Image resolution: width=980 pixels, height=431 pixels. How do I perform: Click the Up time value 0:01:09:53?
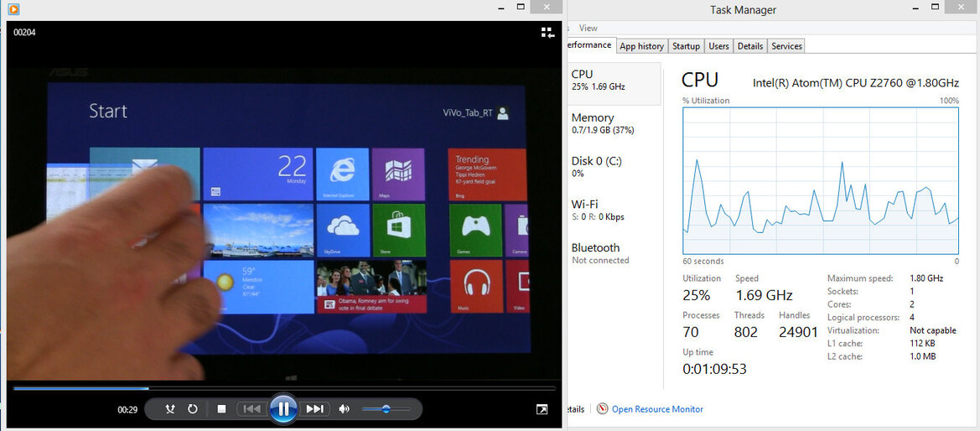pyautogui.click(x=714, y=369)
